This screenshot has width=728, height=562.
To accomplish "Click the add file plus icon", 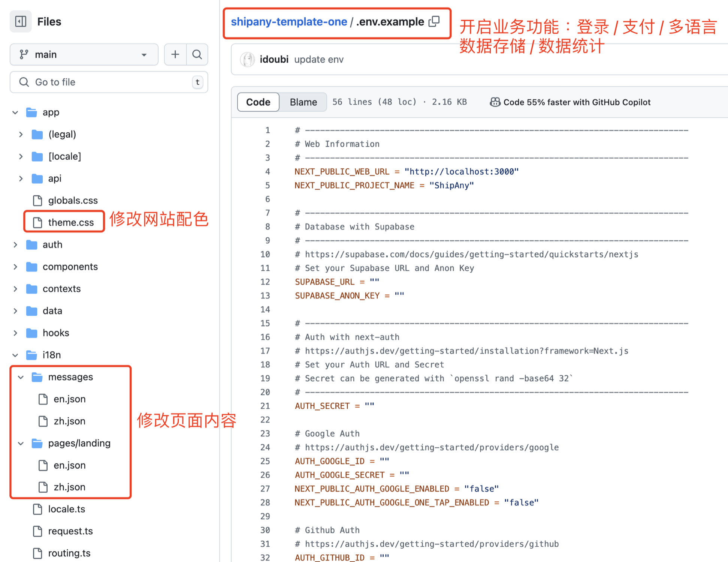I will point(175,54).
